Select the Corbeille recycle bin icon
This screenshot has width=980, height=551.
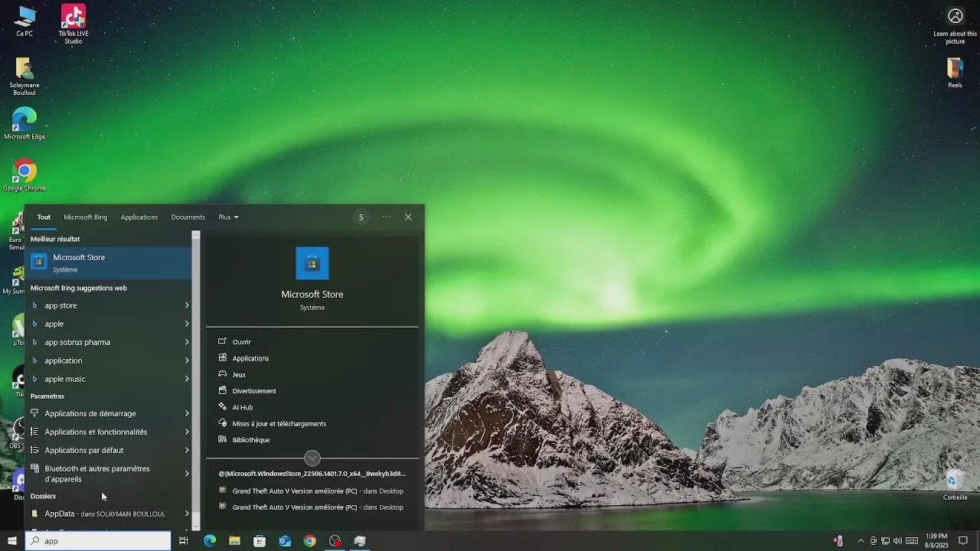pyautogui.click(x=955, y=484)
